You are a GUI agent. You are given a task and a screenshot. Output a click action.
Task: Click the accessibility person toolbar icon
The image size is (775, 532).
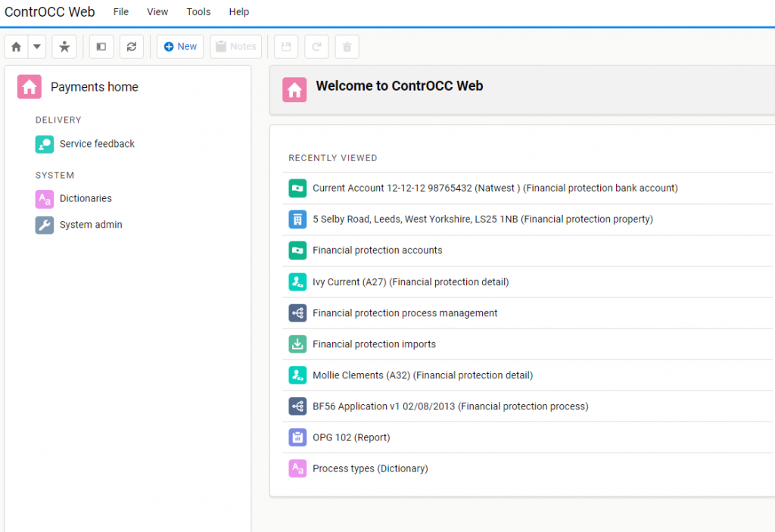click(64, 47)
